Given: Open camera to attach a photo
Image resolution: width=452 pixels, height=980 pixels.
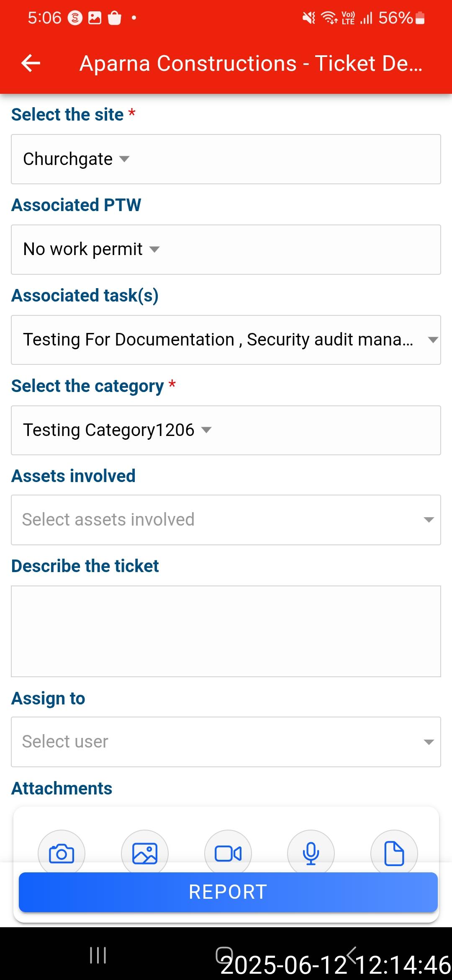Looking at the screenshot, I should (62, 853).
